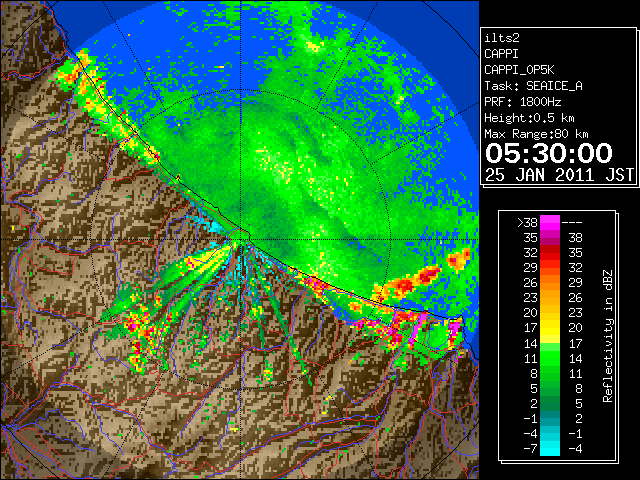
Task: Click the 'Height:0.5 km' line
Action: (529, 118)
